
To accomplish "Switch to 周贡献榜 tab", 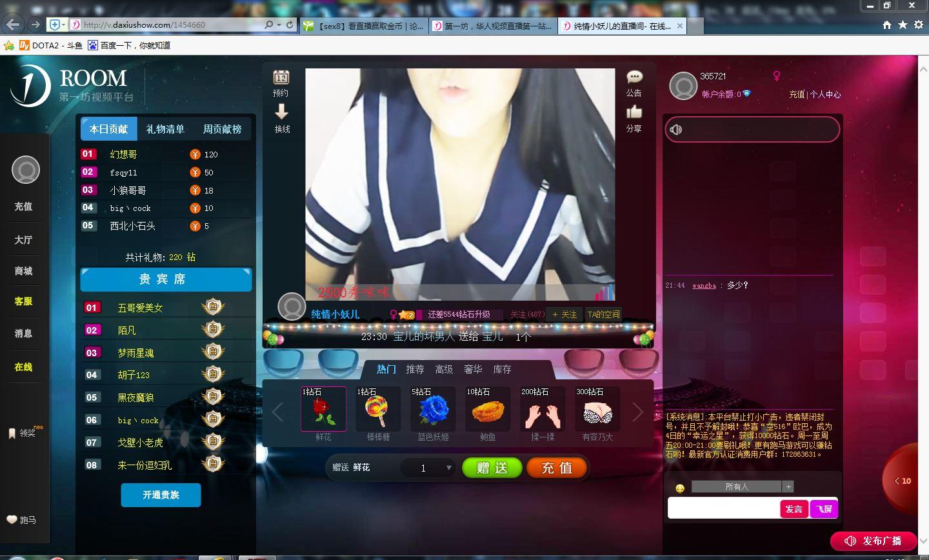I will [x=223, y=129].
